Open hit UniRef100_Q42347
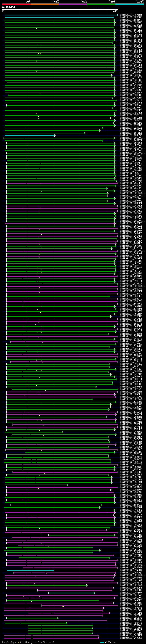Screen dimensions: 146x644 pyautogui.click(x=131, y=93)
